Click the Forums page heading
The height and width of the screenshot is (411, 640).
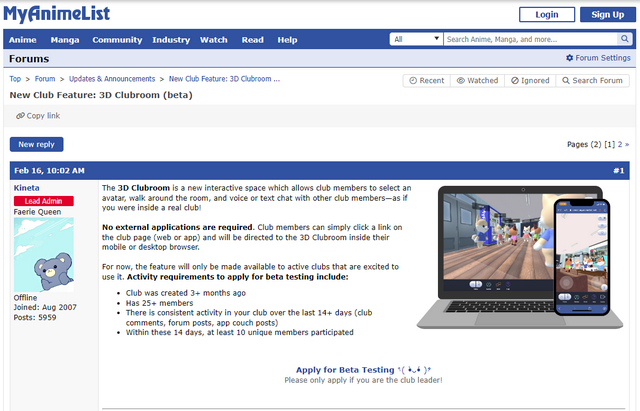tap(29, 59)
